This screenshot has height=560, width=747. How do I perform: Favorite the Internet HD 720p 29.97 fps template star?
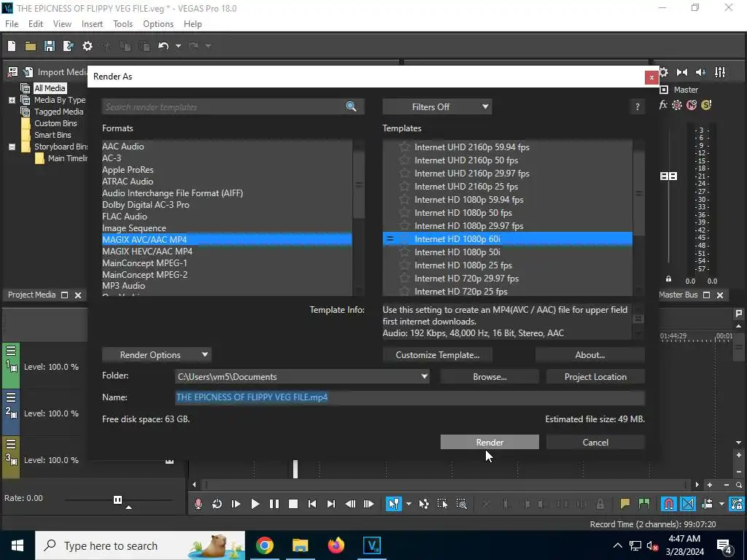point(404,278)
